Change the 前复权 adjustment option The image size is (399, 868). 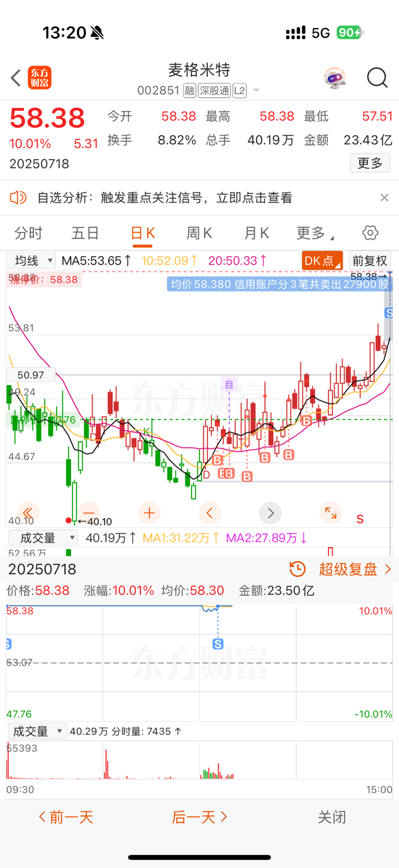369,260
